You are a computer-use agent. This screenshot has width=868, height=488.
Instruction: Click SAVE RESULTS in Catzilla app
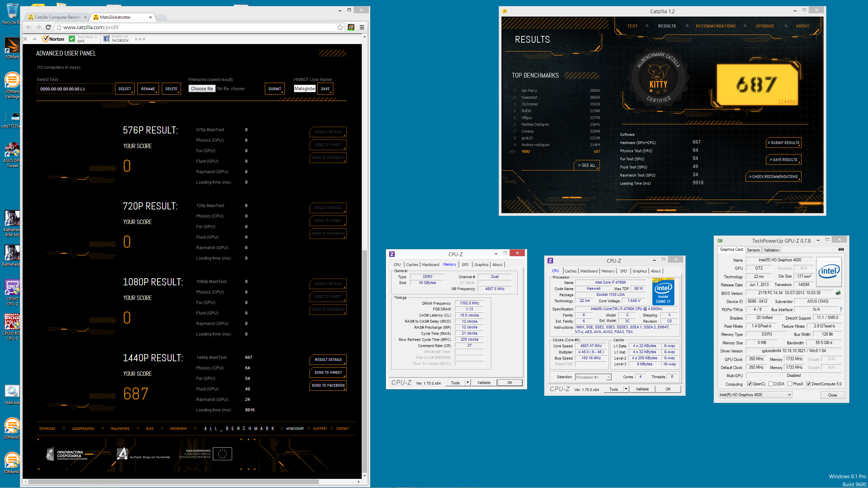tap(784, 160)
